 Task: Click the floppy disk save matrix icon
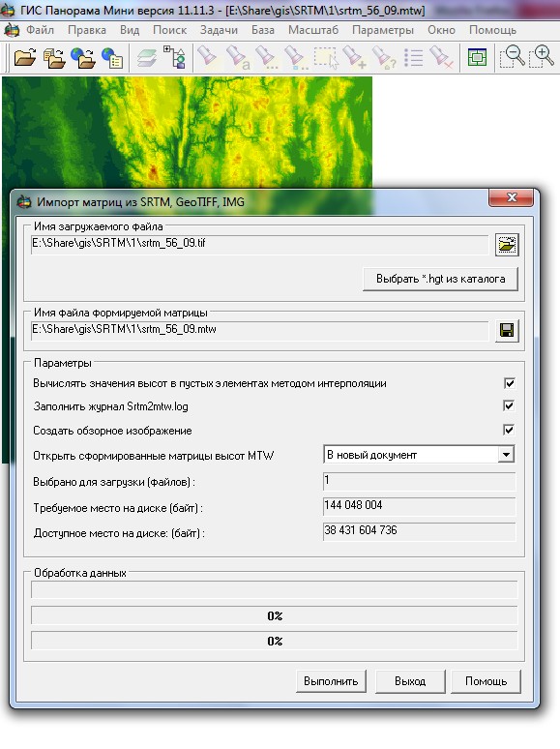[x=507, y=331]
